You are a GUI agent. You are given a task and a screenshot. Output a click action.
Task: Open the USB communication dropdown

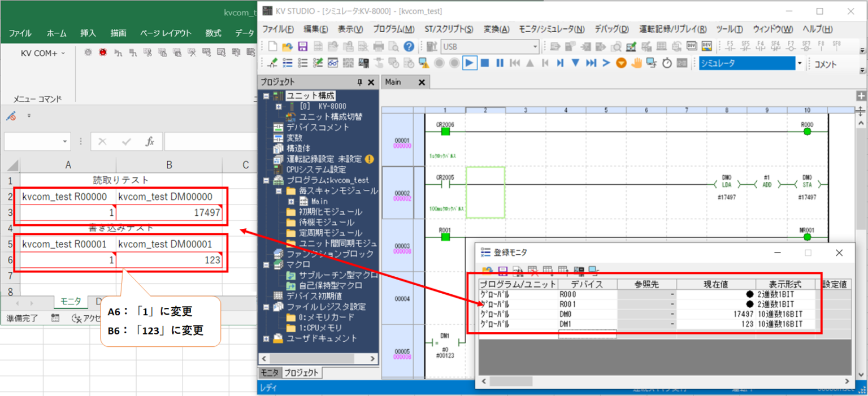(x=536, y=46)
